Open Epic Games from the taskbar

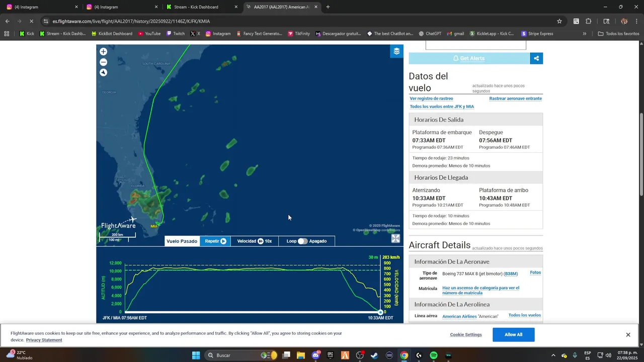(x=331, y=355)
